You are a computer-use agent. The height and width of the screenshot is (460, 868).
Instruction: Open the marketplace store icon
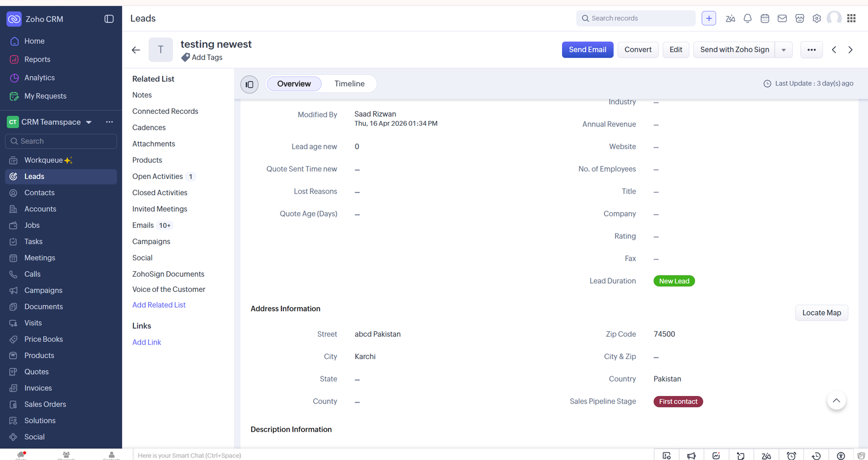click(x=800, y=18)
